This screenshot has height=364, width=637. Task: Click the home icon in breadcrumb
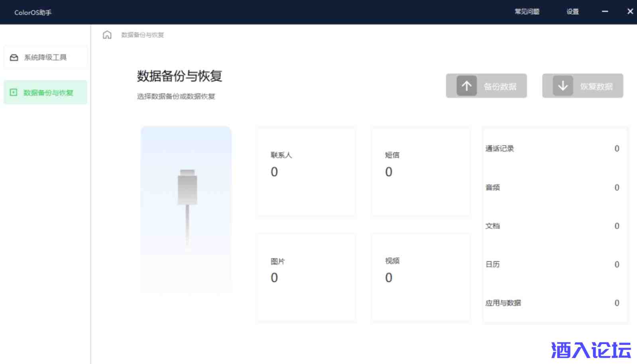[107, 35]
